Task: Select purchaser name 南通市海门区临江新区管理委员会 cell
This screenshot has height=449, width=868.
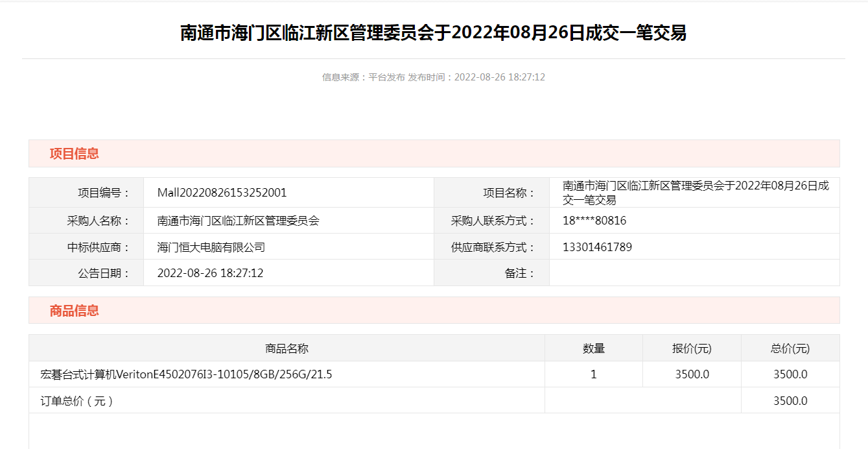Action: (239, 221)
